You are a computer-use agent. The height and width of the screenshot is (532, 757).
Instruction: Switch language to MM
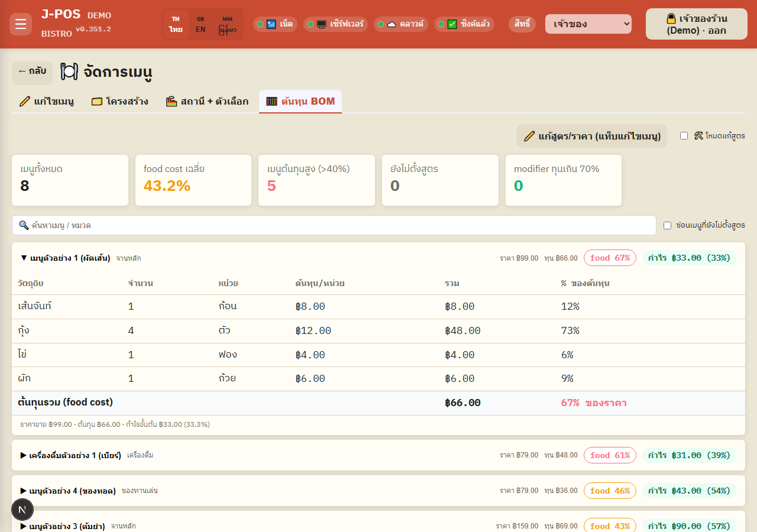click(228, 24)
